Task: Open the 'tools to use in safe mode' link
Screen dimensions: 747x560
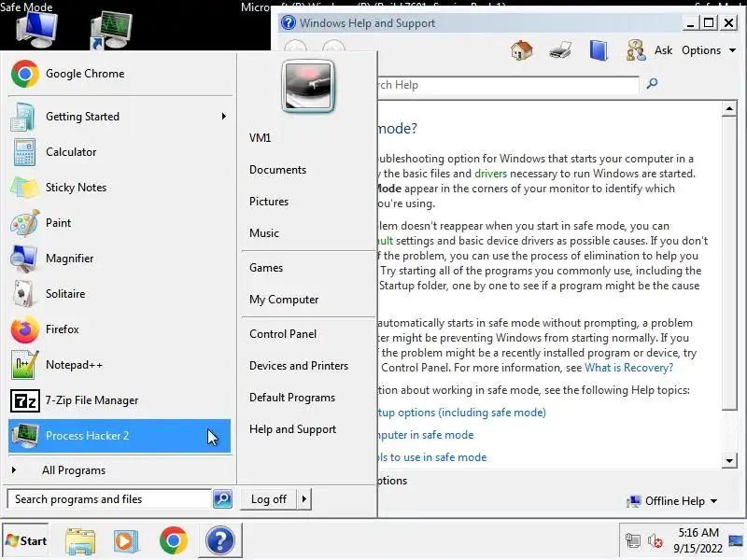Action: tap(432, 457)
